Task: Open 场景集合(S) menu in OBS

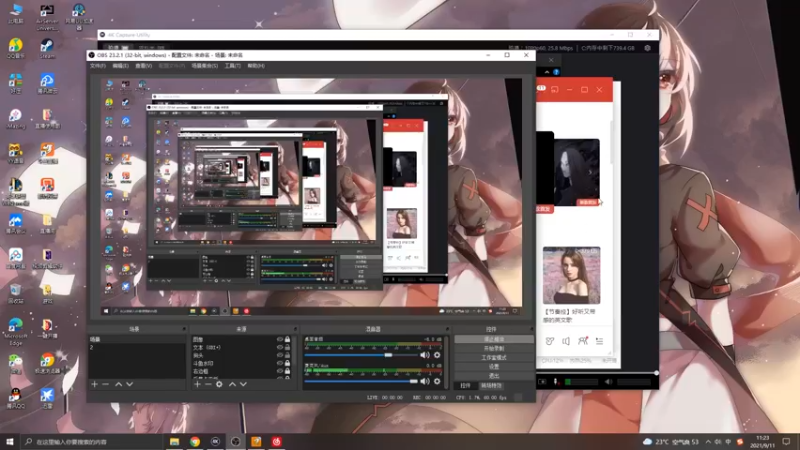Action: (205, 66)
